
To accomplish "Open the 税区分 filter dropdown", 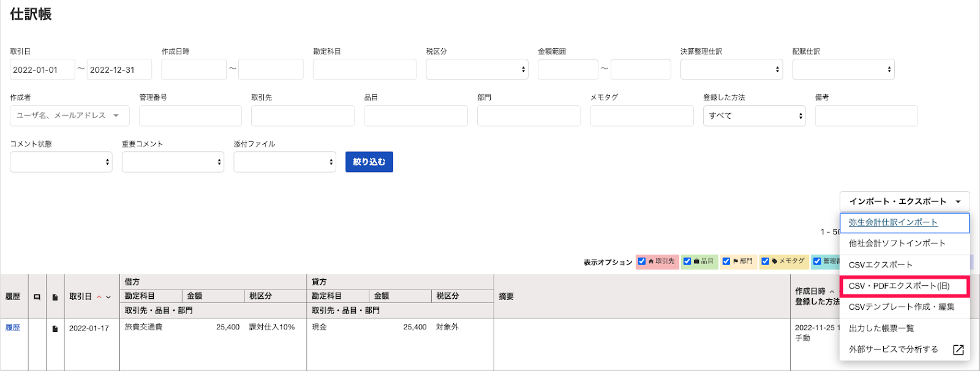I will (x=477, y=69).
